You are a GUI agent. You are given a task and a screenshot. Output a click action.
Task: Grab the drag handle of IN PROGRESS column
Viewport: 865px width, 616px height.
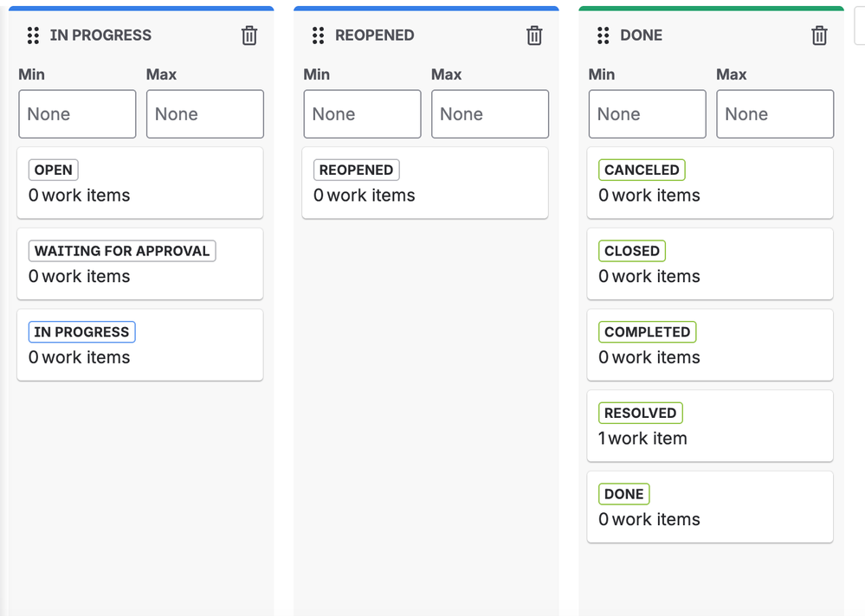point(33,35)
